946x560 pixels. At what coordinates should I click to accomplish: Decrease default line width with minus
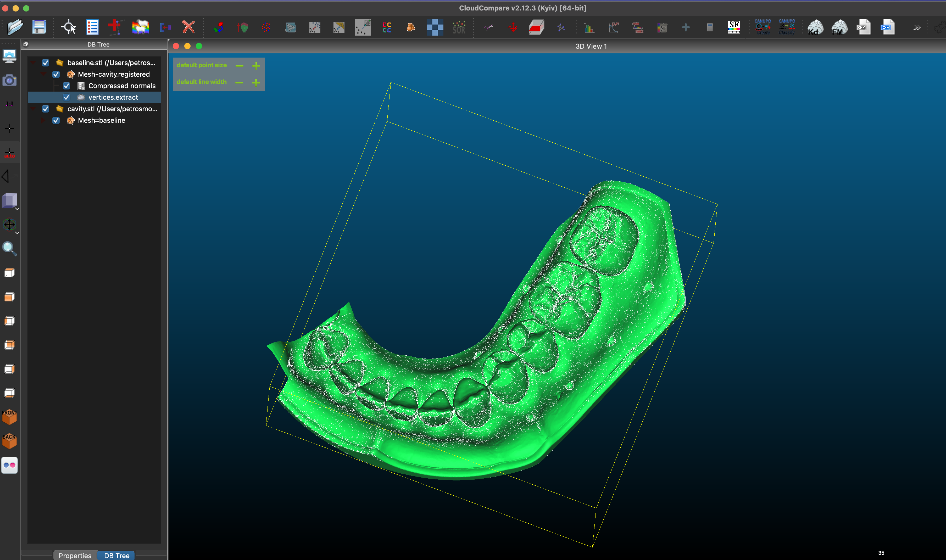tap(239, 82)
